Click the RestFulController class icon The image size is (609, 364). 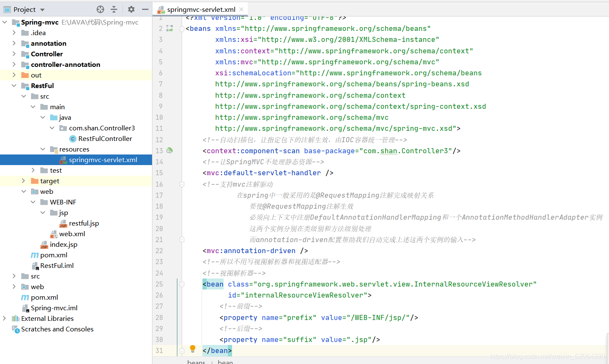pos(73,139)
